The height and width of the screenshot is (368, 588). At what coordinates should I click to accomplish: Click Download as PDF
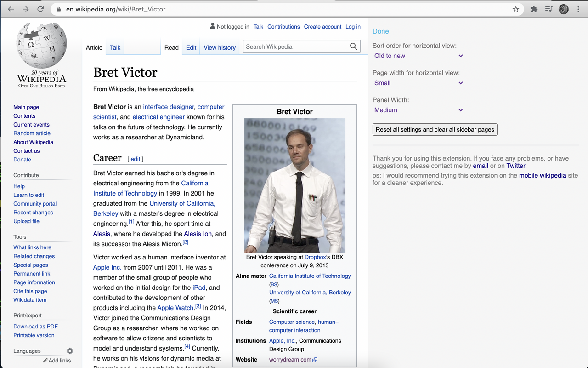tap(35, 327)
